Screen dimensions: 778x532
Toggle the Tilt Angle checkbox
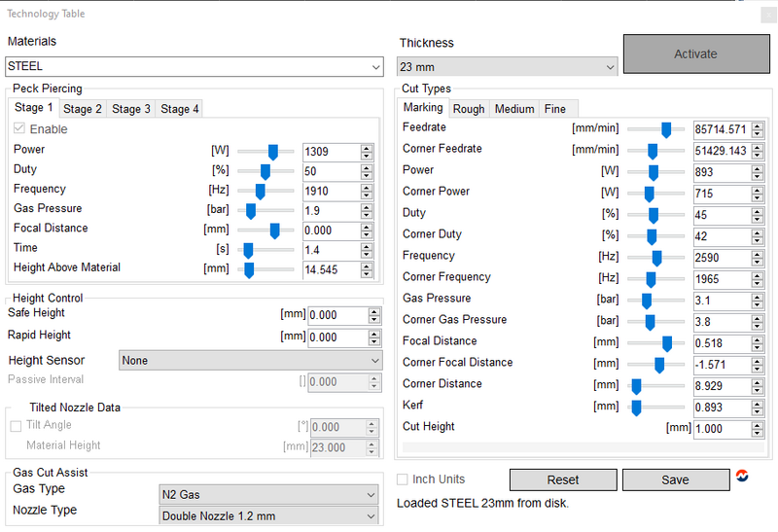click(15, 426)
